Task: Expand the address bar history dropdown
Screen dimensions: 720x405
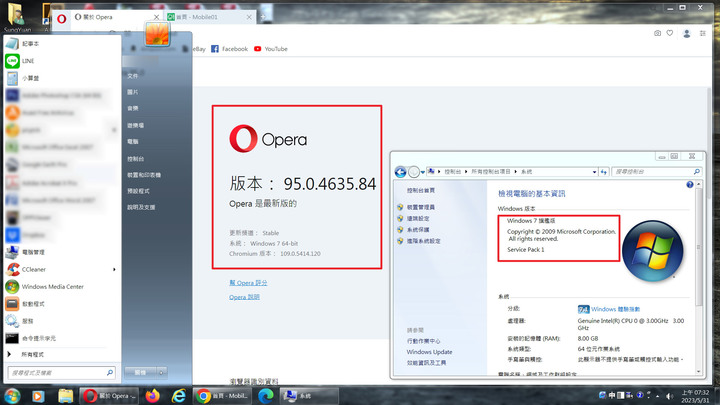Action: [x=594, y=172]
